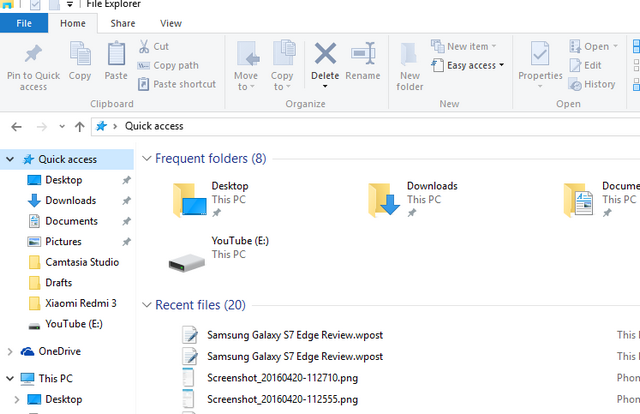Click the quick-access toolbar properties checkmark icon
640x414 pixels.
coord(35,5)
